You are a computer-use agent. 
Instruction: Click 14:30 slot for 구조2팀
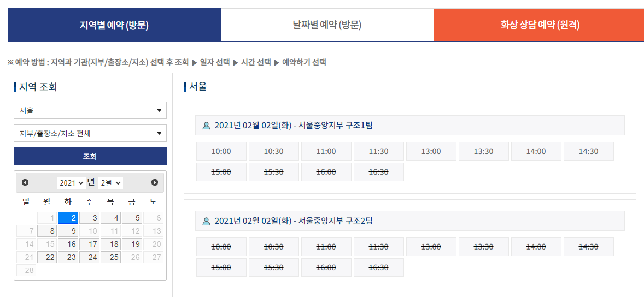click(x=589, y=247)
